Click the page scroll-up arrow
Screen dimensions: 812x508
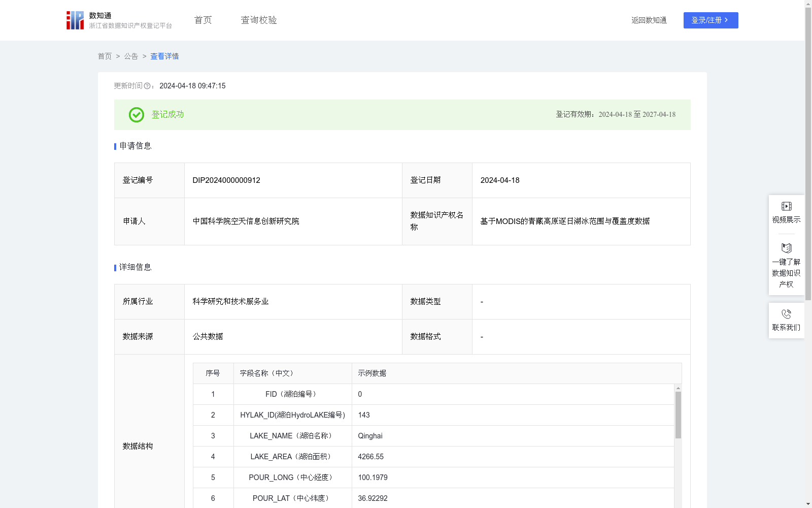pyautogui.click(x=808, y=4)
